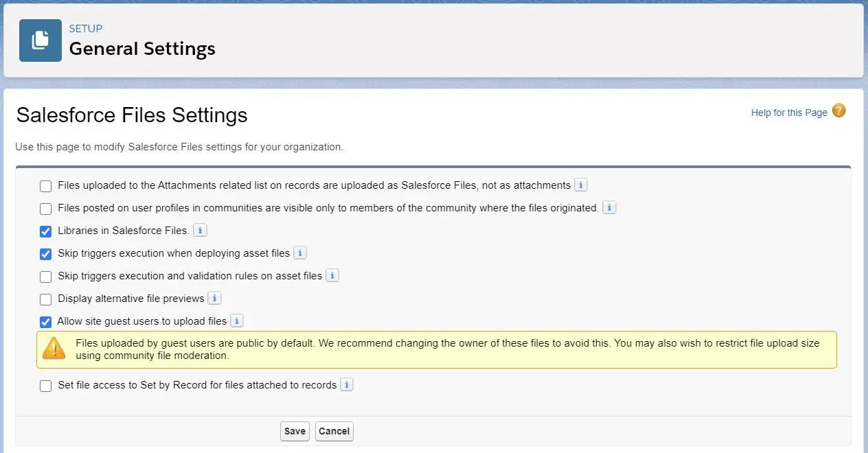Click info icon beside files posted on user profiles option

(609, 208)
